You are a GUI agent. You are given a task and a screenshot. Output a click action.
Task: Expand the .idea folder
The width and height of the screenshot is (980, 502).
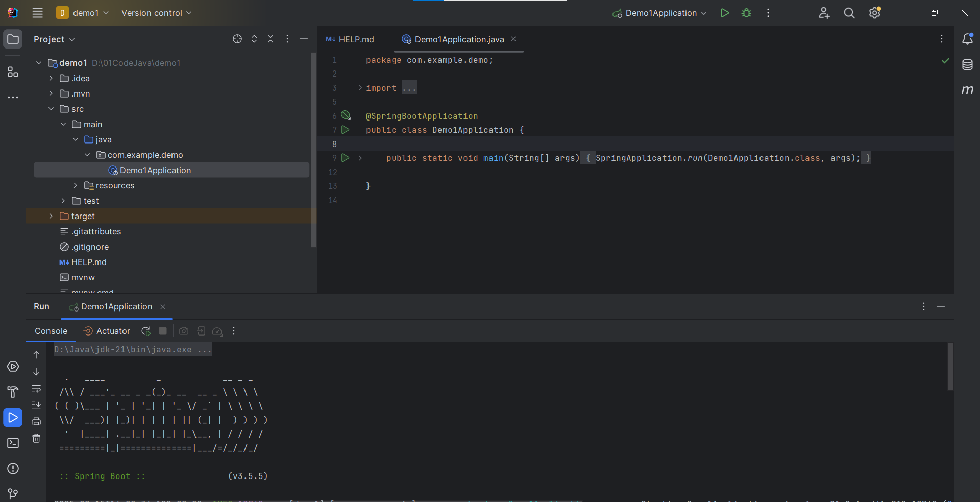click(x=51, y=78)
